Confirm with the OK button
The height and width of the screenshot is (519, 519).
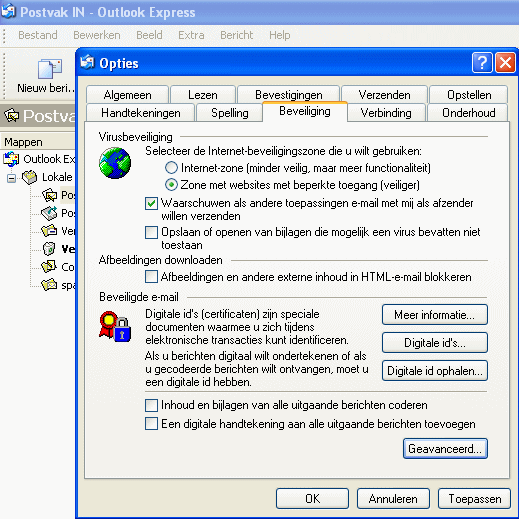pos(312,499)
